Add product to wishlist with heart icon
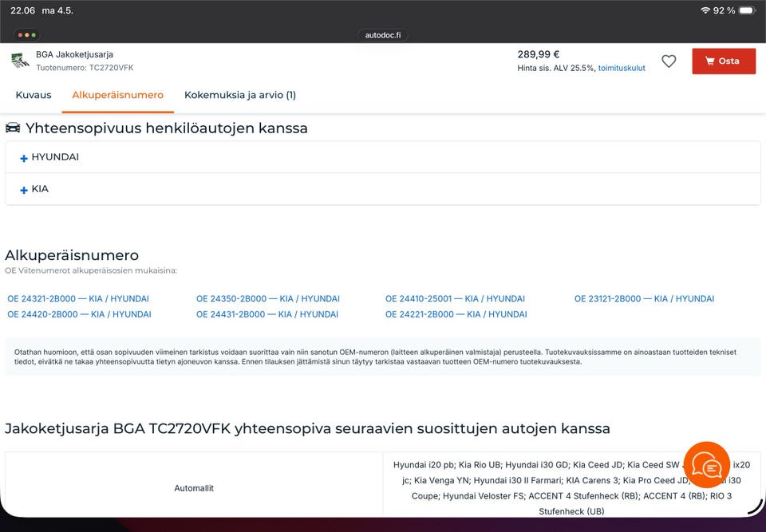The image size is (766, 532). point(669,61)
